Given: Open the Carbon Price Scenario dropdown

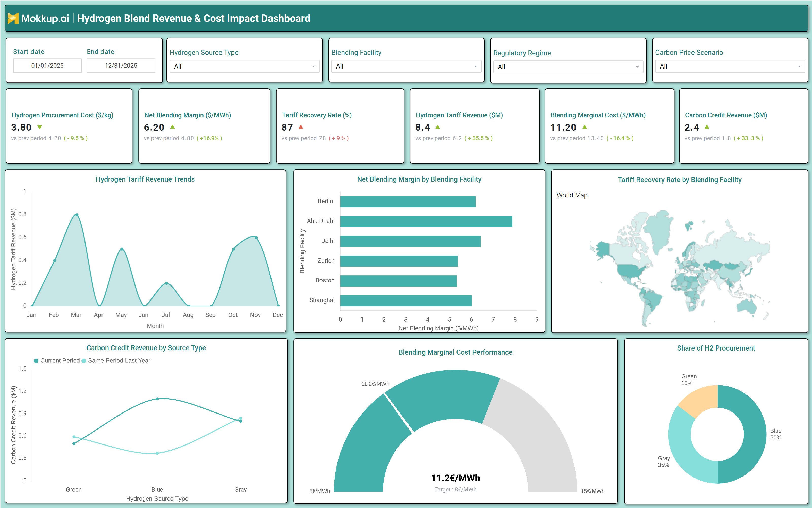Looking at the screenshot, I should 730,66.
